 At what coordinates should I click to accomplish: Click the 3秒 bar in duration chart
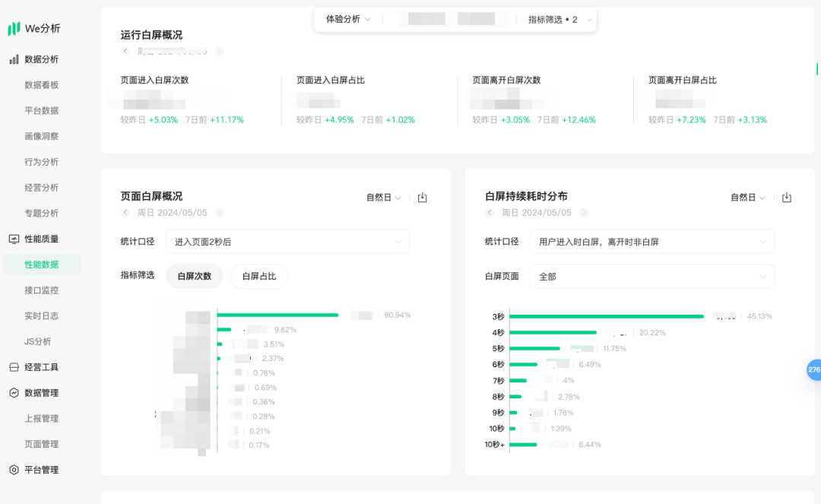[607, 316]
